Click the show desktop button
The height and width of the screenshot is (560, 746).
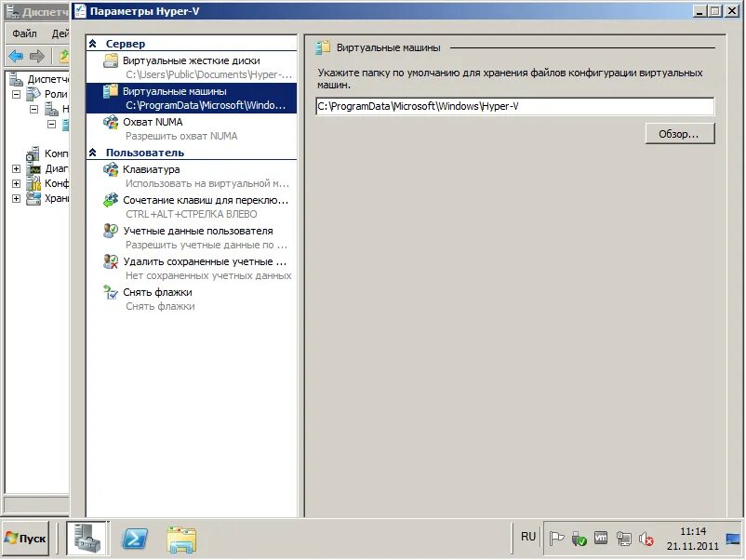click(x=733, y=539)
